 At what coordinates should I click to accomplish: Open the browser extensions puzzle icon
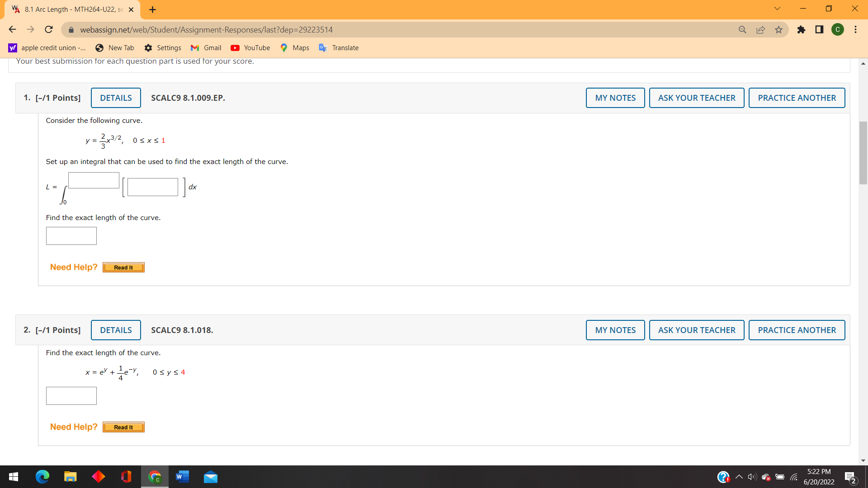pos(802,29)
